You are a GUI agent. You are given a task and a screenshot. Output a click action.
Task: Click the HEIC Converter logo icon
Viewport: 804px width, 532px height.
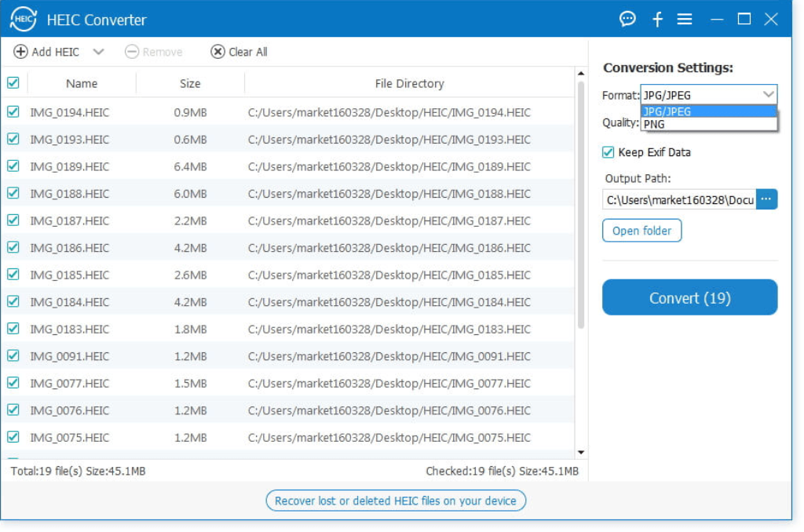coord(23,20)
